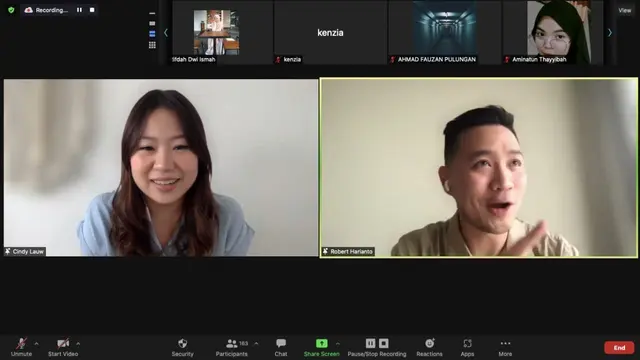The height and width of the screenshot is (360, 640).
Task: Click pin icon beside Cindy Lauw name
Action: pos(8,251)
